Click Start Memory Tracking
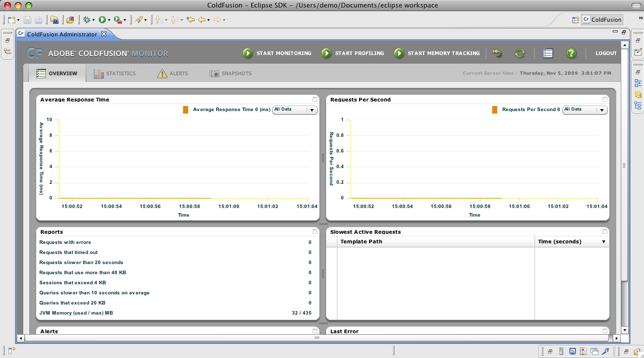Screen dimensions: 644x358 437,53
